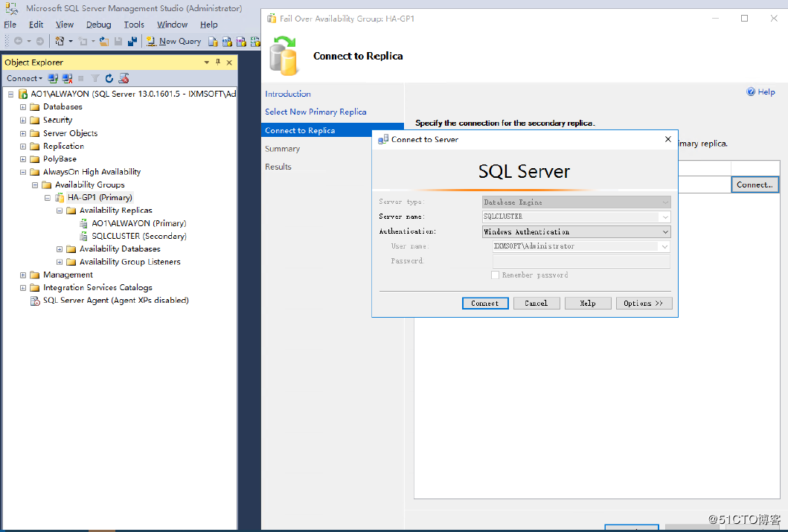Refresh the Object Explorer tree

(109, 78)
